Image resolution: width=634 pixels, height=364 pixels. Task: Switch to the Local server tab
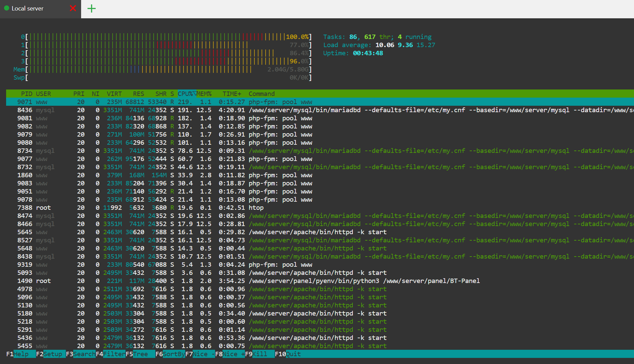(x=28, y=8)
